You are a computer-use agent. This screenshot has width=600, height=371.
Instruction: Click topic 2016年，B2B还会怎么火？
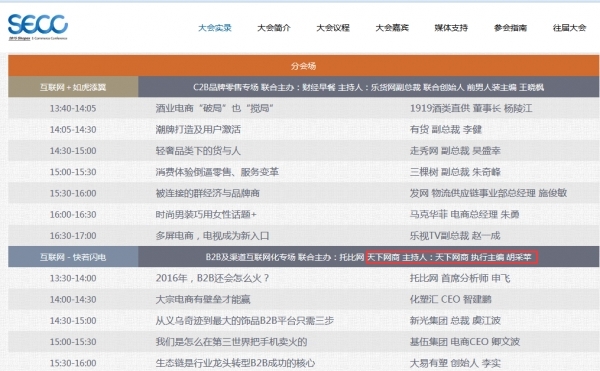coord(213,278)
